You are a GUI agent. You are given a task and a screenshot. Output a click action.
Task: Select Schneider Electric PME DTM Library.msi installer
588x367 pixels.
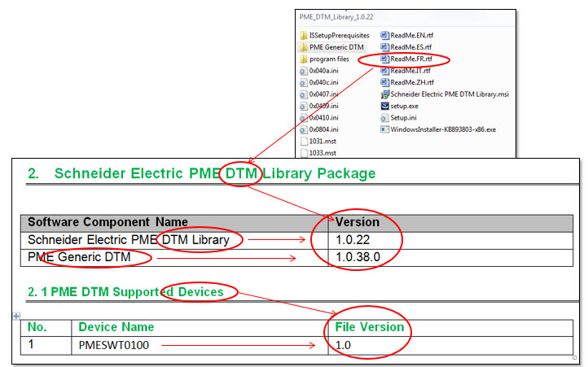(x=445, y=94)
